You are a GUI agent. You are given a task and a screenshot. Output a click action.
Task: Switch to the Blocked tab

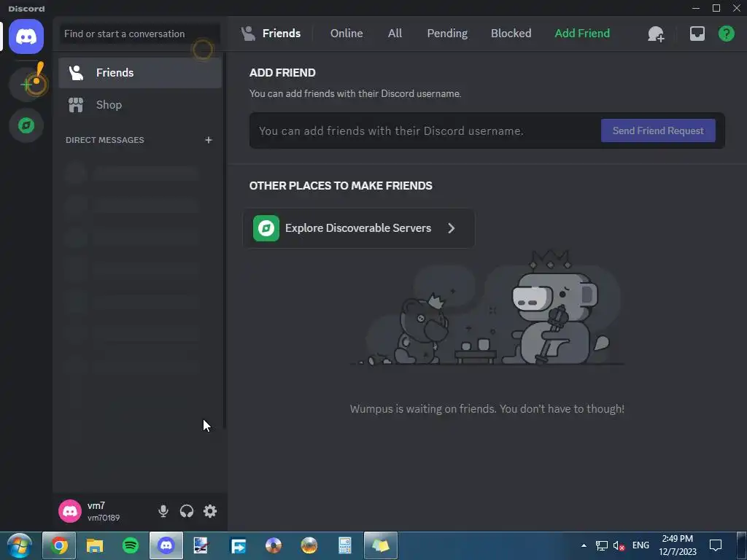pos(511,34)
